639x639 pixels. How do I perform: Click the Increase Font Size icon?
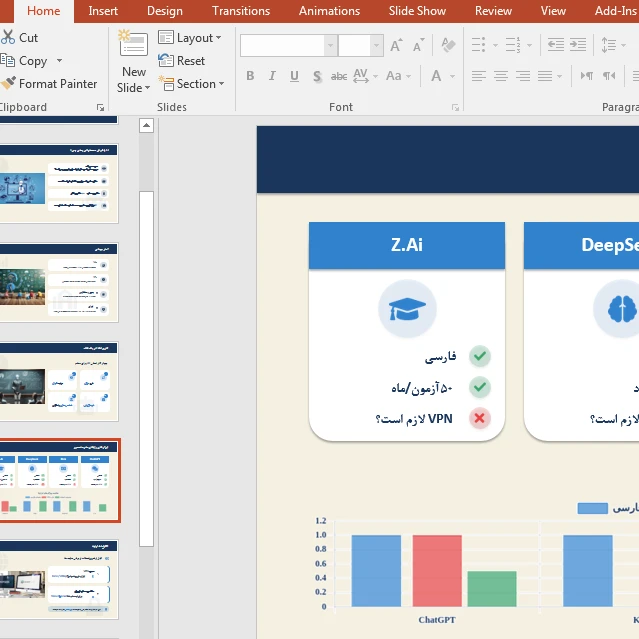pos(397,46)
